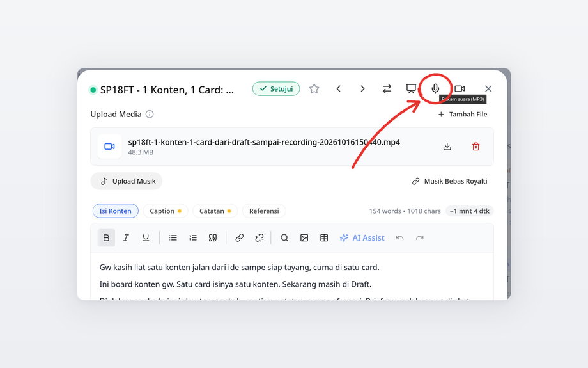Click the video camera record icon in header
This screenshot has width=588, height=368.
(x=460, y=88)
